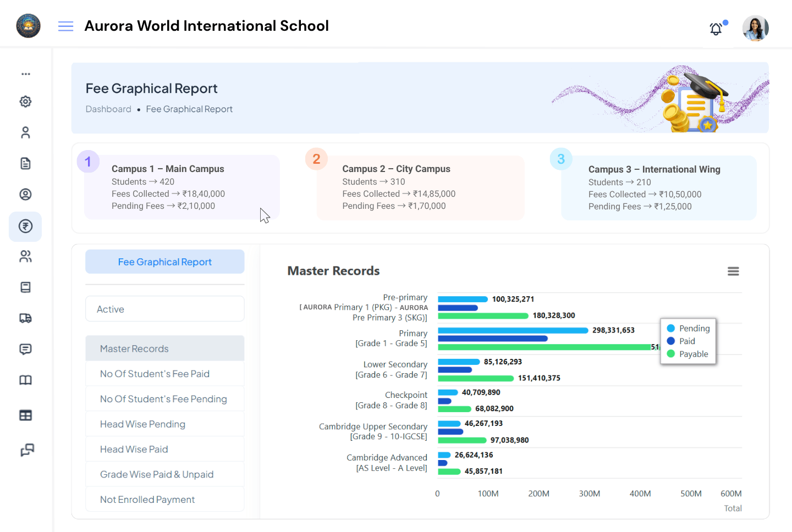Select the fee (₹) icon in the sidebar

click(x=25, y=226)
